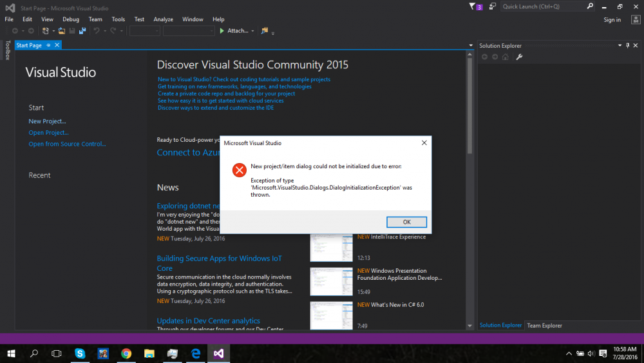Select the Solution Explorer bottom tab

500,325
